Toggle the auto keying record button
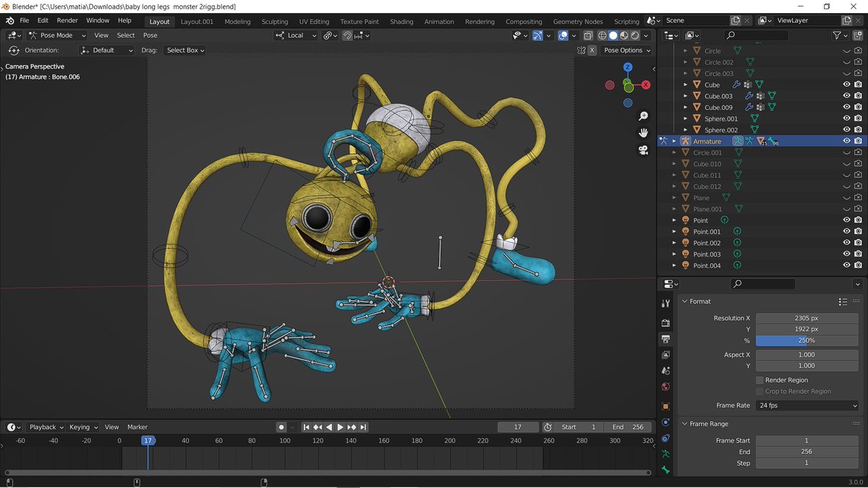This screenshot has width=868, height=488. point(281,427)
